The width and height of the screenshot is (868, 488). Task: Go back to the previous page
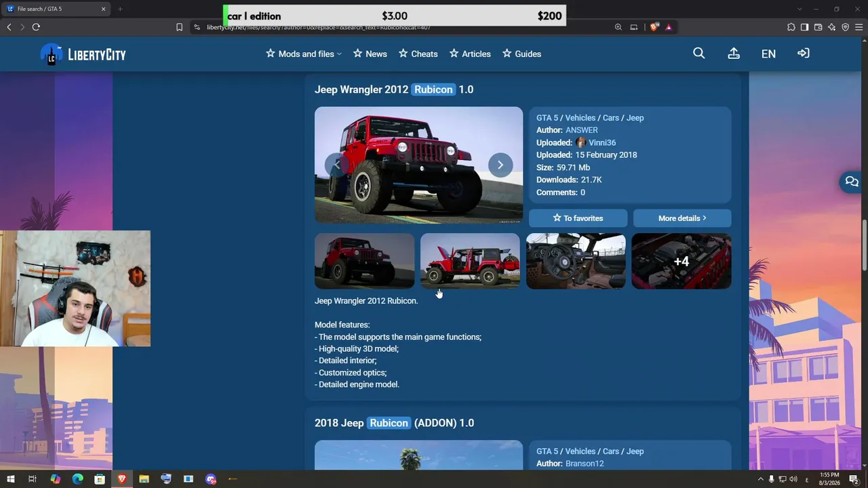tap(9, 27)
